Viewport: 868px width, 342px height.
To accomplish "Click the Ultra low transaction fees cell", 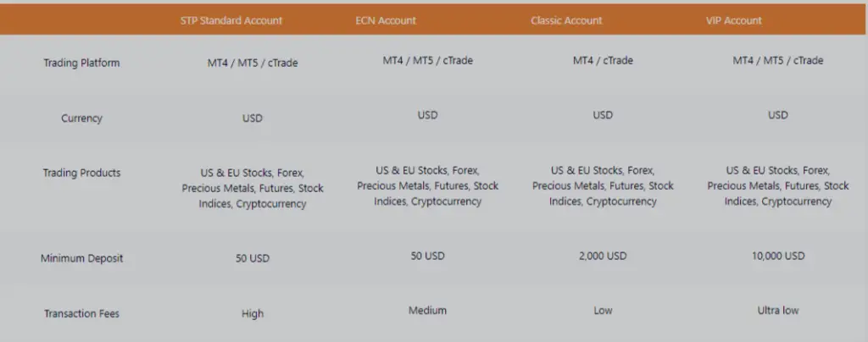I will pyautogui.click(x=777, y=310).
